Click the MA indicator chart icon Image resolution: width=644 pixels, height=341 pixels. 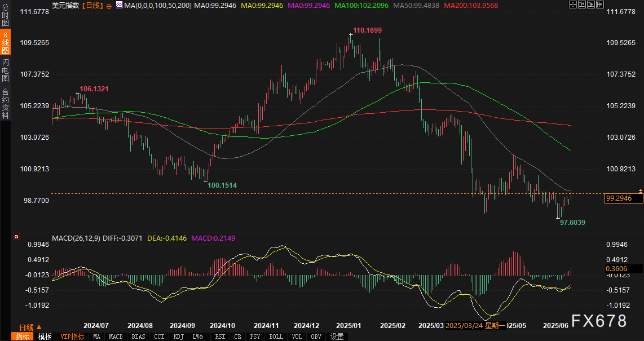click(118, 5)
